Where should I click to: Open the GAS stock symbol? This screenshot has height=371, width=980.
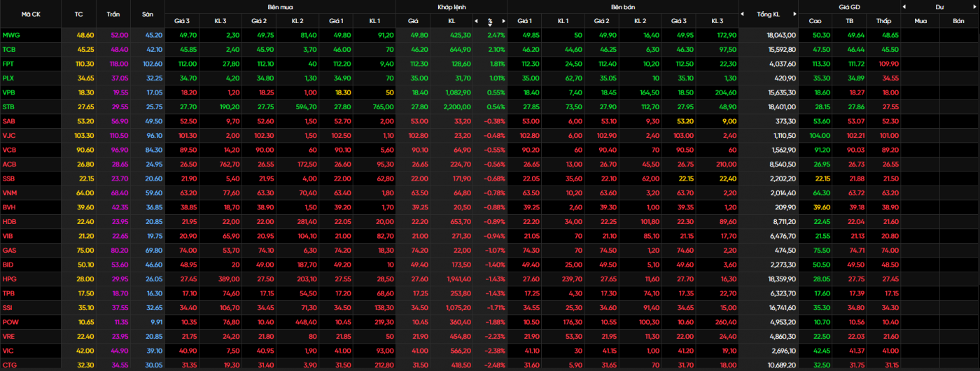[9, 251]
